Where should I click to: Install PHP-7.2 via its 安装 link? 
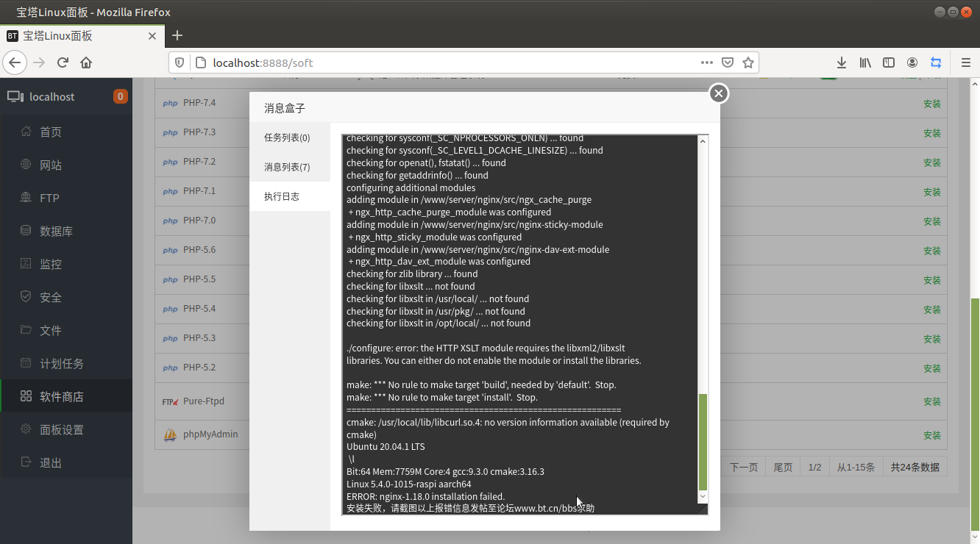[932, 162]
